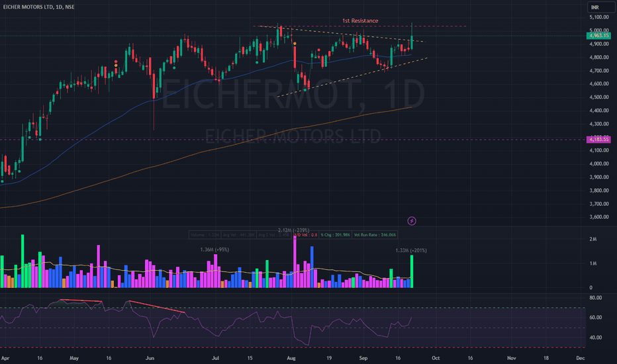Click the Jun date on time axis
This screenshot has width=617, height=364.
pos(150,358)
